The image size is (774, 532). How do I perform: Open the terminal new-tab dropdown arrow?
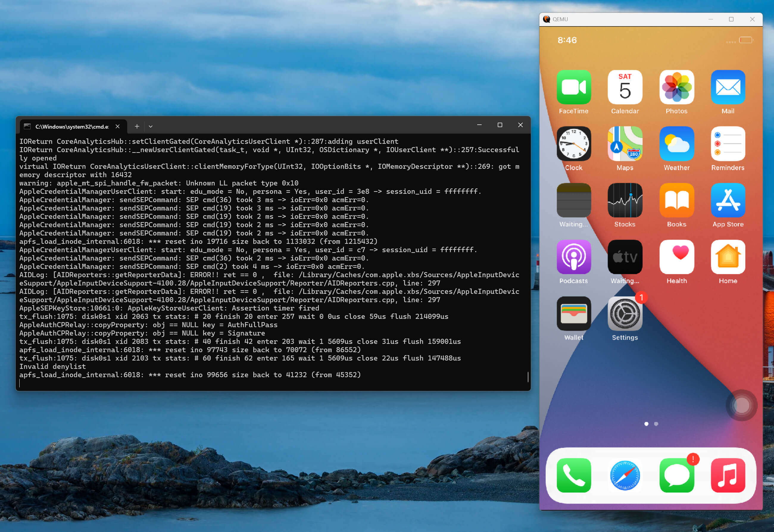[150, 126]
